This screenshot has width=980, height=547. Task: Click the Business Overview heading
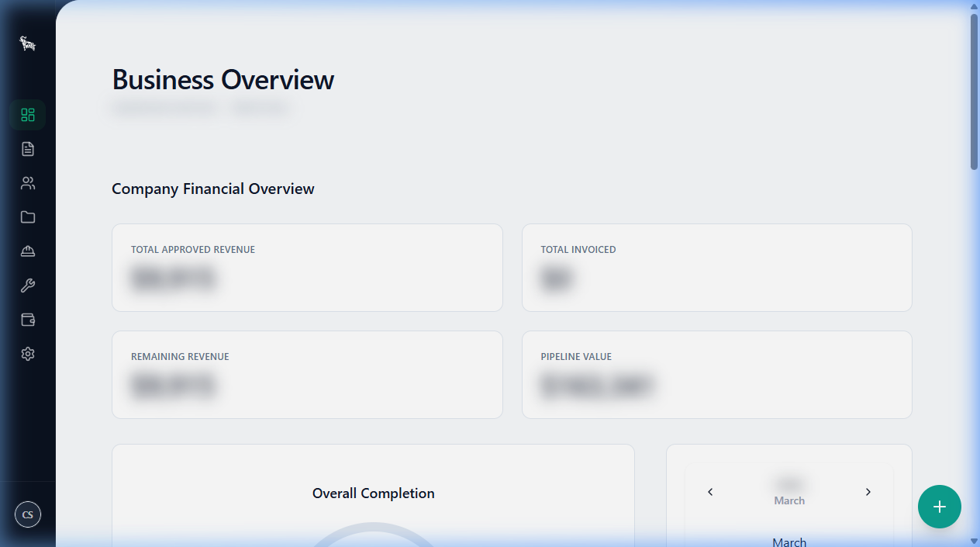pyautogui.click(x=223, y=79)
